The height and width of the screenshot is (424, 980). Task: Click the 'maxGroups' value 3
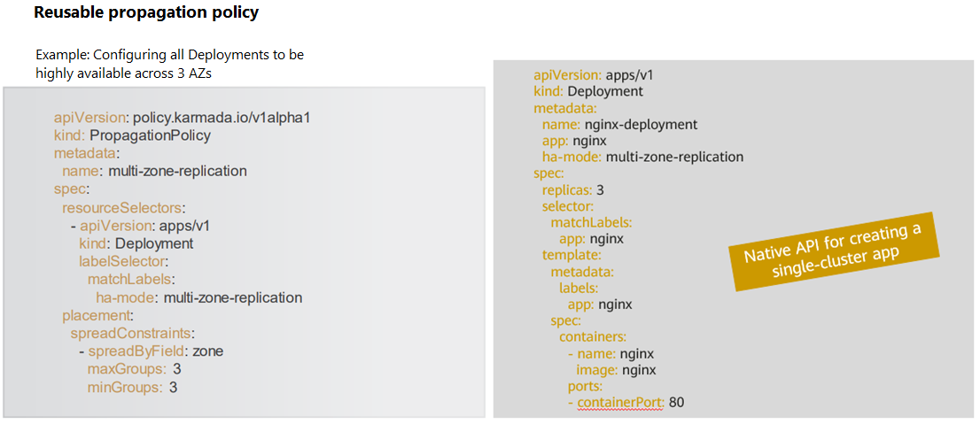click(177, 369)
